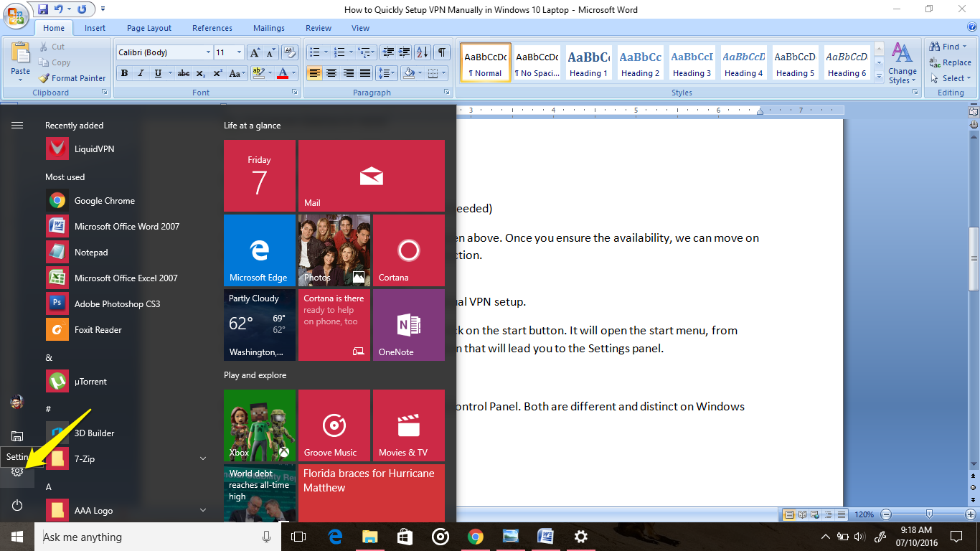Open the Font Color dropdown arrow

pos(294,73)
